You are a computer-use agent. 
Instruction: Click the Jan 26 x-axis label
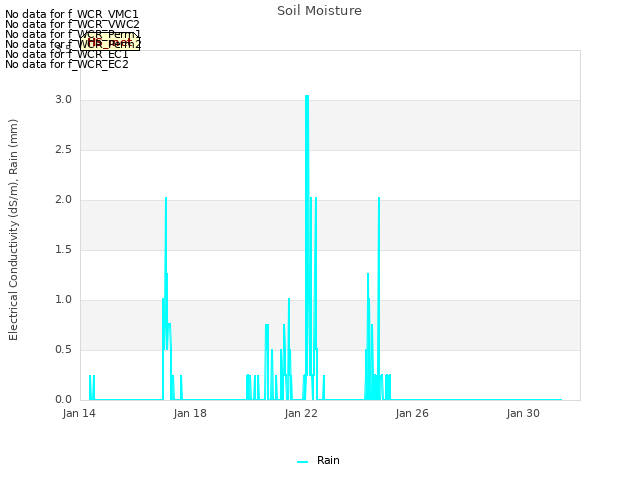tap(412, 413)
